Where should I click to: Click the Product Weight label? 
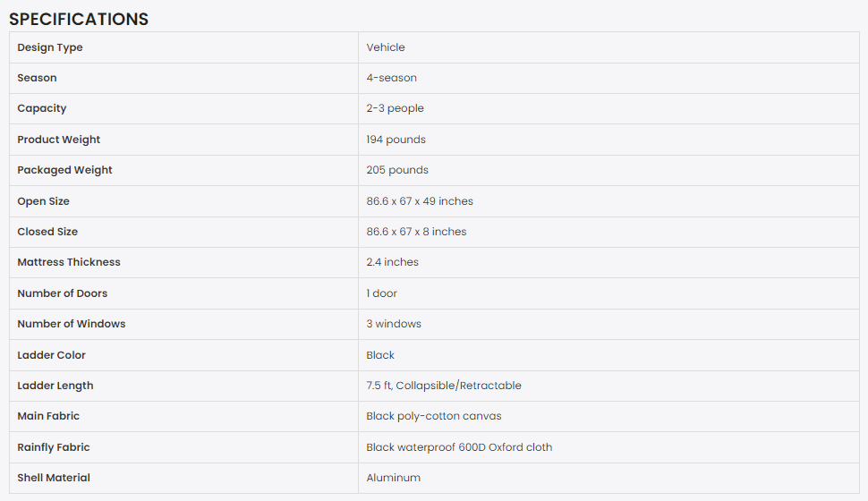[59, 140]
